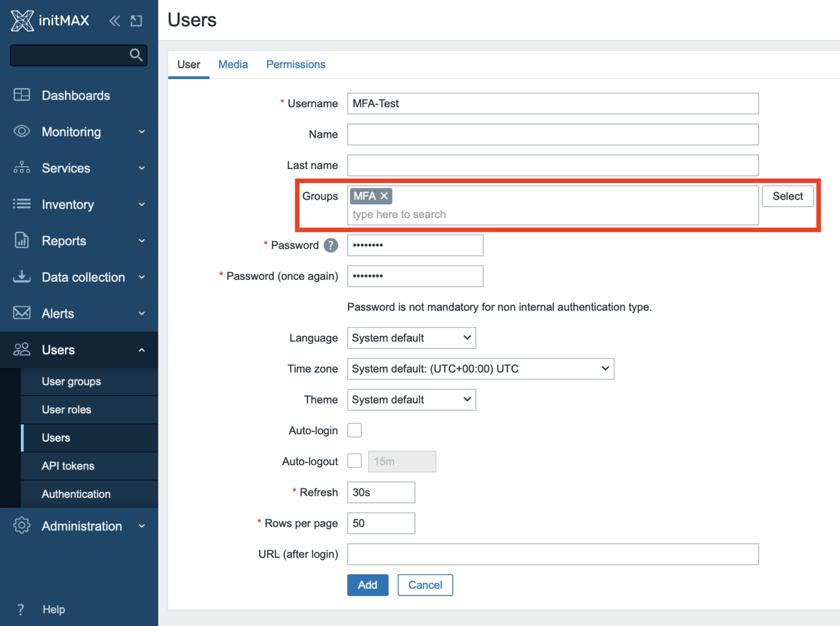
Task: Open the Inventory sidebar icon
Action: [22, 204]
